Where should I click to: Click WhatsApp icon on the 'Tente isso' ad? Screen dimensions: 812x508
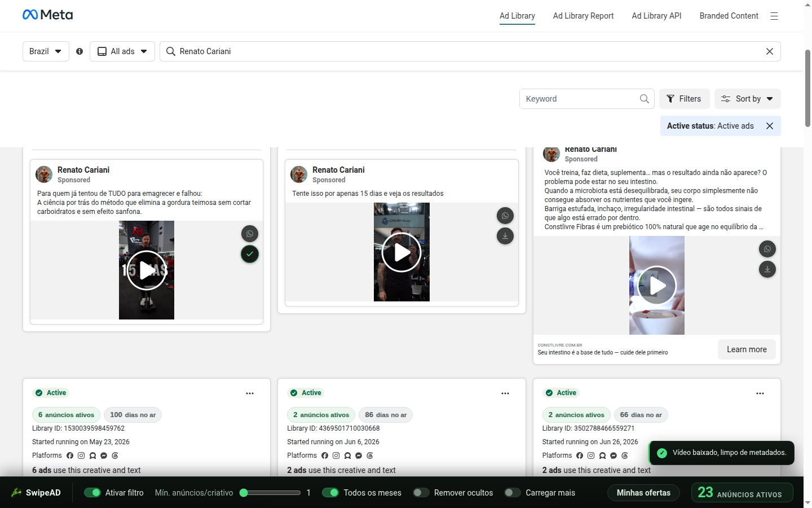coord(505,216)
